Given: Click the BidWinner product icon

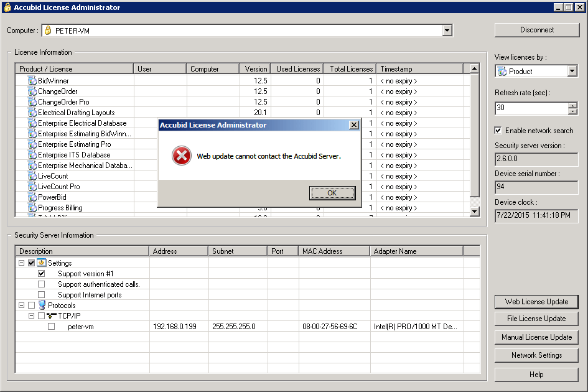Looking at the screenshot, I should point(31,80).
